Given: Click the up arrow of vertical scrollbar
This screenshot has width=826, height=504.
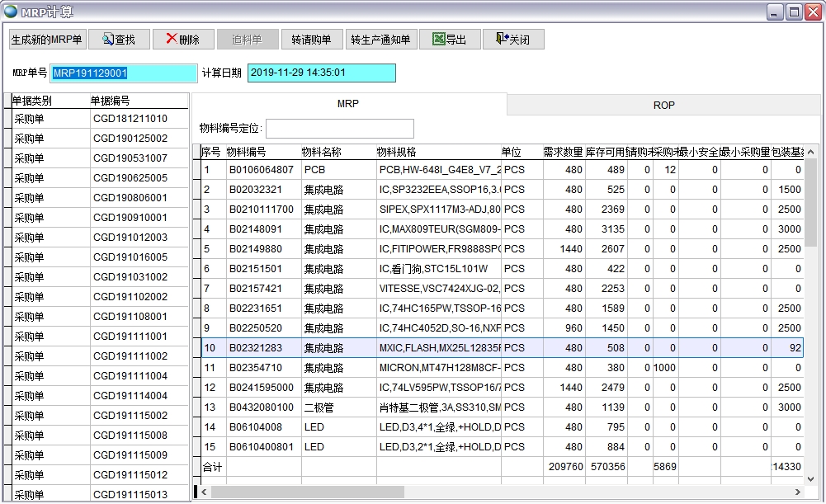Looking at the screenshot, I should (x=810, y=151).
